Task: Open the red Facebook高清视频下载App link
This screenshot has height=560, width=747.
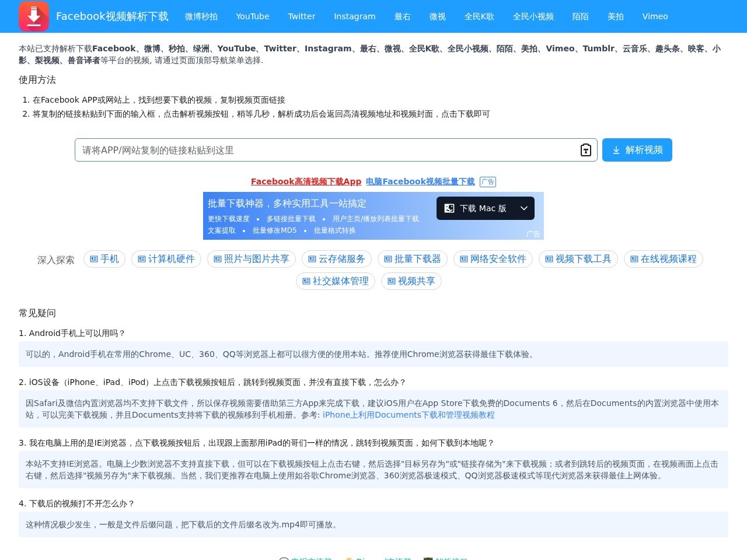Action: (306, 181)
